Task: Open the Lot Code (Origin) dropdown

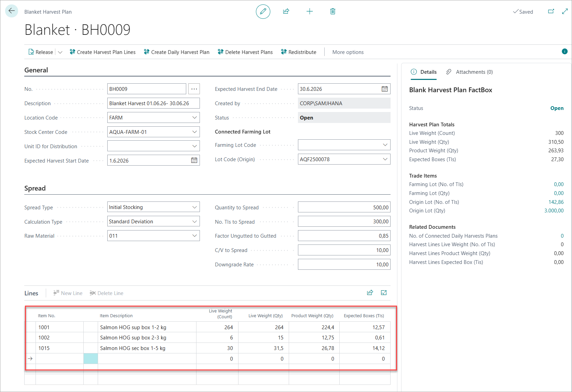Action: tap(385, 159)
